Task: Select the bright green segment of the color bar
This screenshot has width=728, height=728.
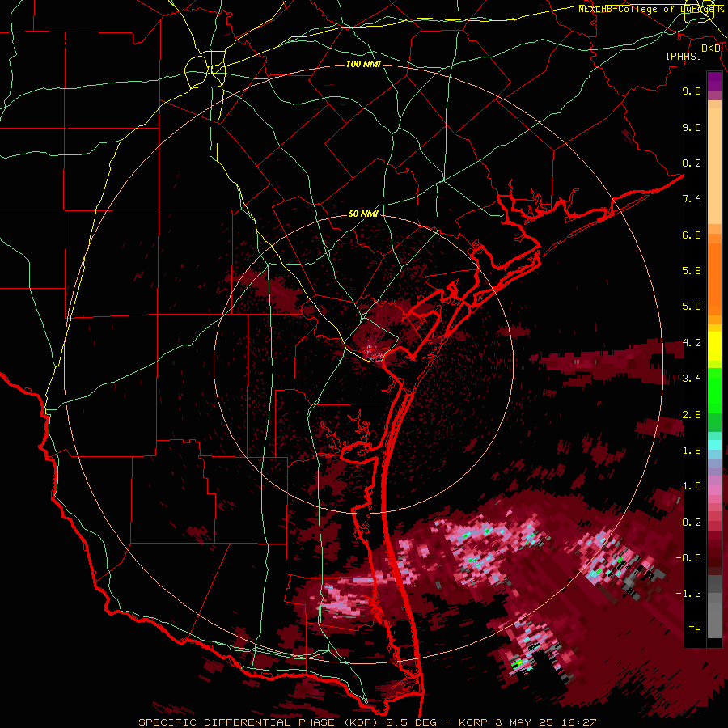Action: 714,390
